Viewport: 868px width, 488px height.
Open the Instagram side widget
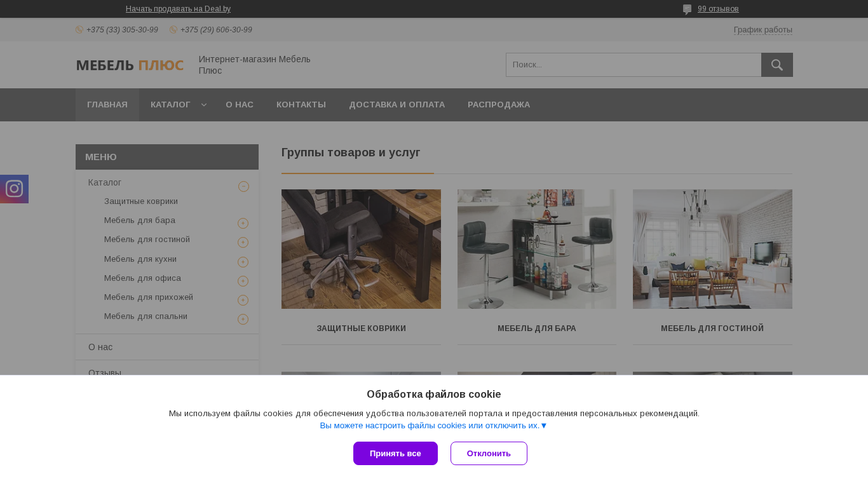tap(14, 189)
